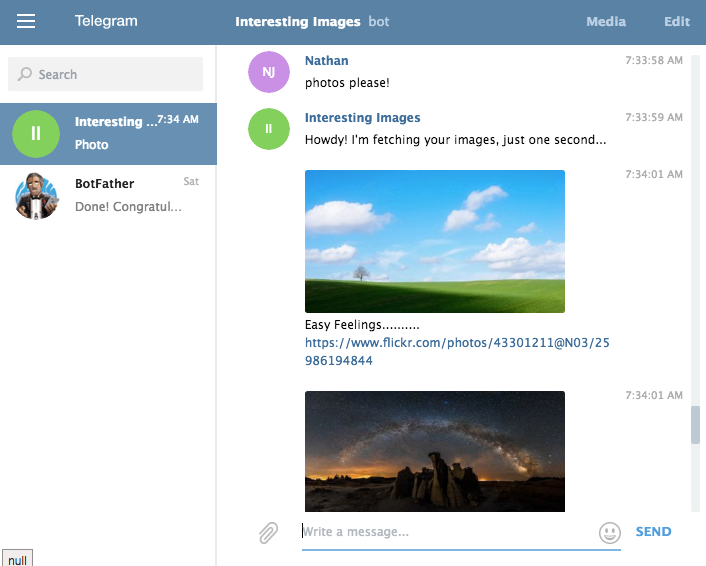Click sender name Nathan
Screen dimensions: 706x566
pos(326,61)
